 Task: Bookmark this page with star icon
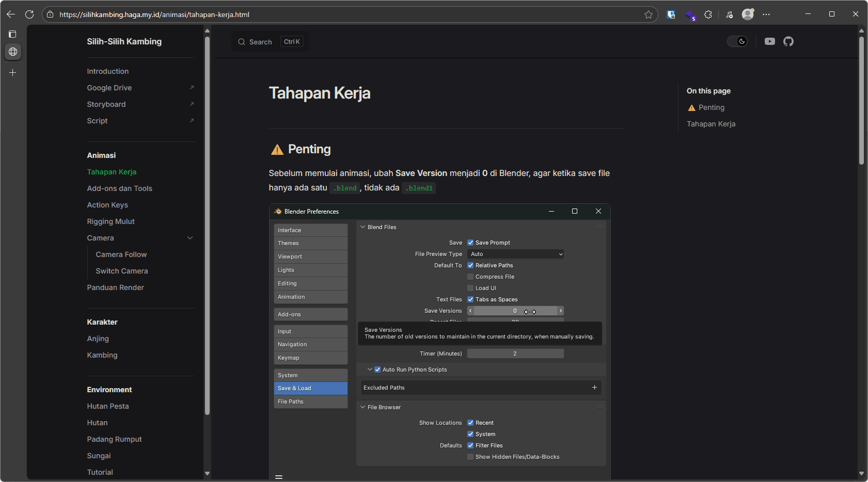coord(649,14)
